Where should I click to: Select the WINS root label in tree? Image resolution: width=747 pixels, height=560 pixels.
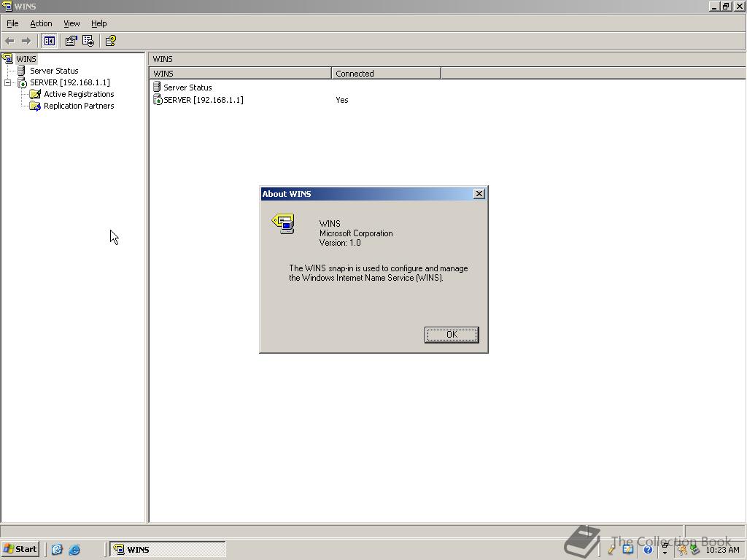tap(26, 59)
